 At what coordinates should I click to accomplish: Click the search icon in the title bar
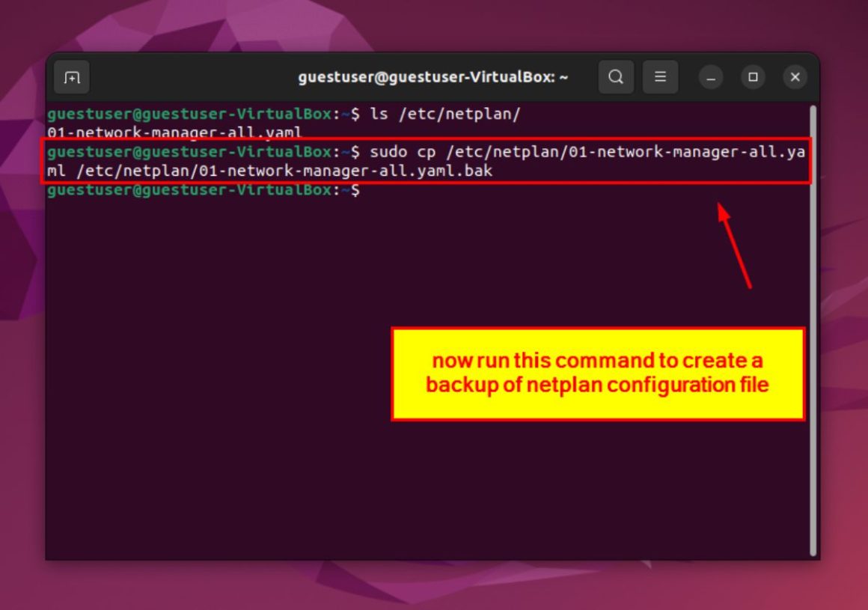click(616, 77)
